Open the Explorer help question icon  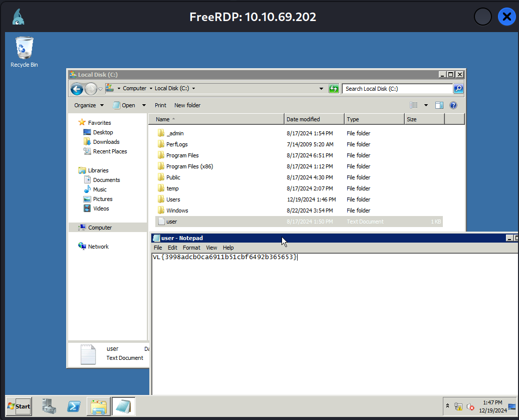[x=453, y=105]
